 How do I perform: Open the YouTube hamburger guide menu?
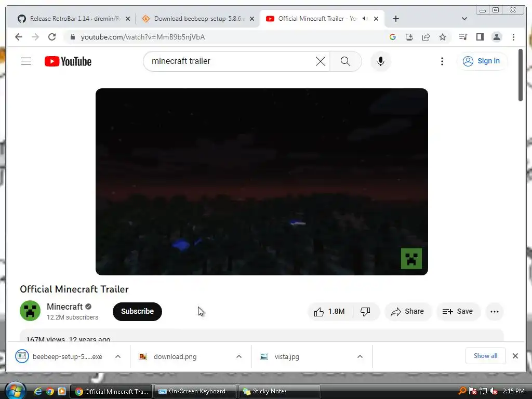[x=26, y=61]
